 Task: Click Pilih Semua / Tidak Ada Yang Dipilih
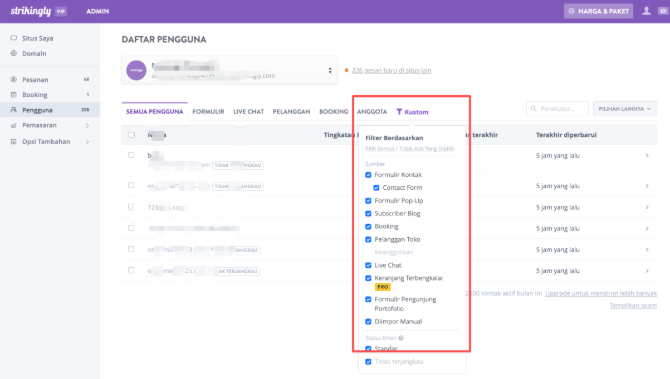point(410,149)
